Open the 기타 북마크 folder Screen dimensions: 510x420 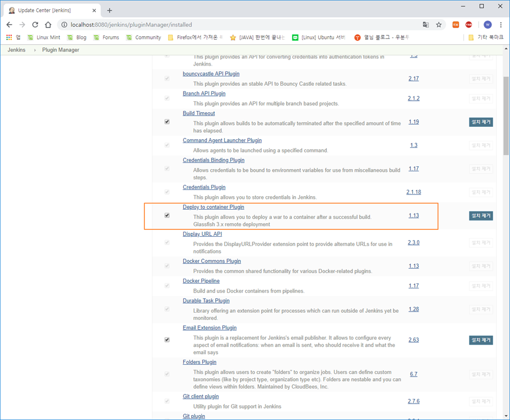point(486,37)
